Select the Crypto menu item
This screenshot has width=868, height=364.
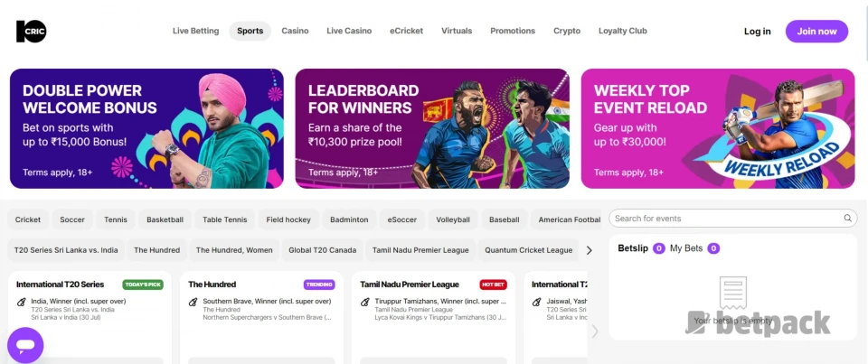point(567,31)
